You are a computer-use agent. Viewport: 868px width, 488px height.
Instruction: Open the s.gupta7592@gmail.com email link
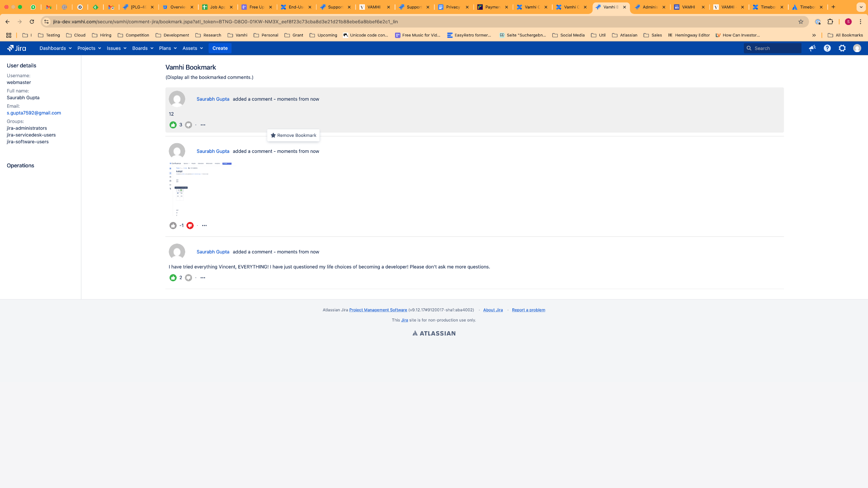34,113
